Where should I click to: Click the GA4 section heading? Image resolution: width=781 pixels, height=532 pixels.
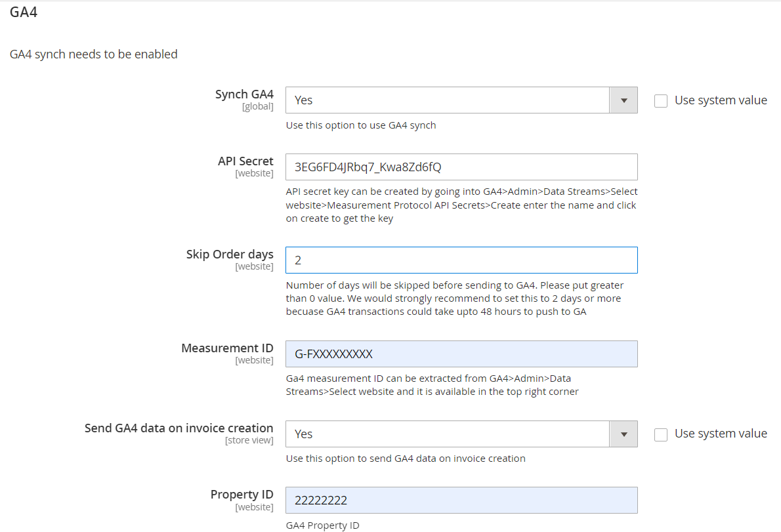(x=24, y=12)
